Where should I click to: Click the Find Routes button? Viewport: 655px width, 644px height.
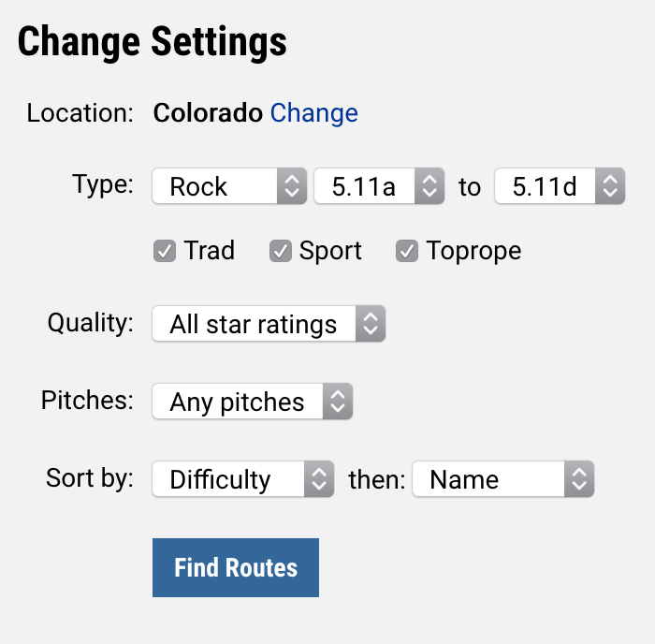[x=236, y=567]
